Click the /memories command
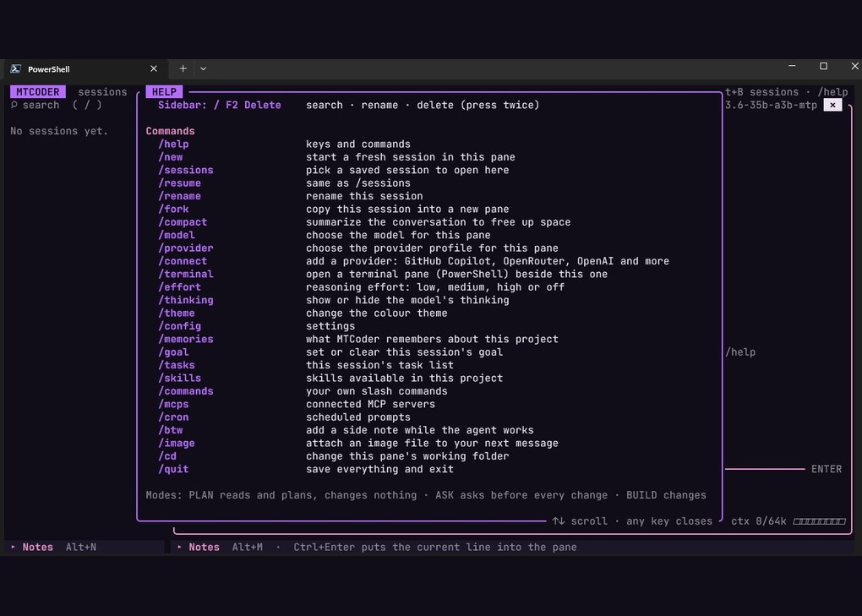Image resolution: width=862 pixels, height=616 pixels. [x=186, y=339]
